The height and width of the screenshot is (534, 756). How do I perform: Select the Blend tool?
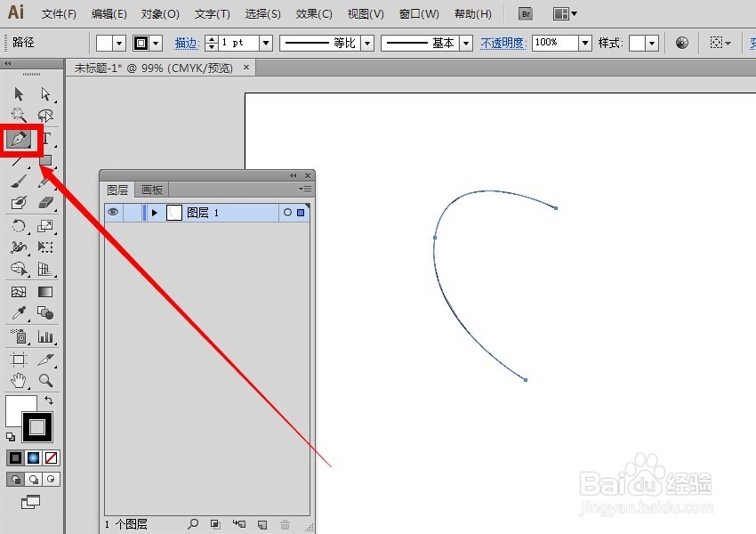45,313
